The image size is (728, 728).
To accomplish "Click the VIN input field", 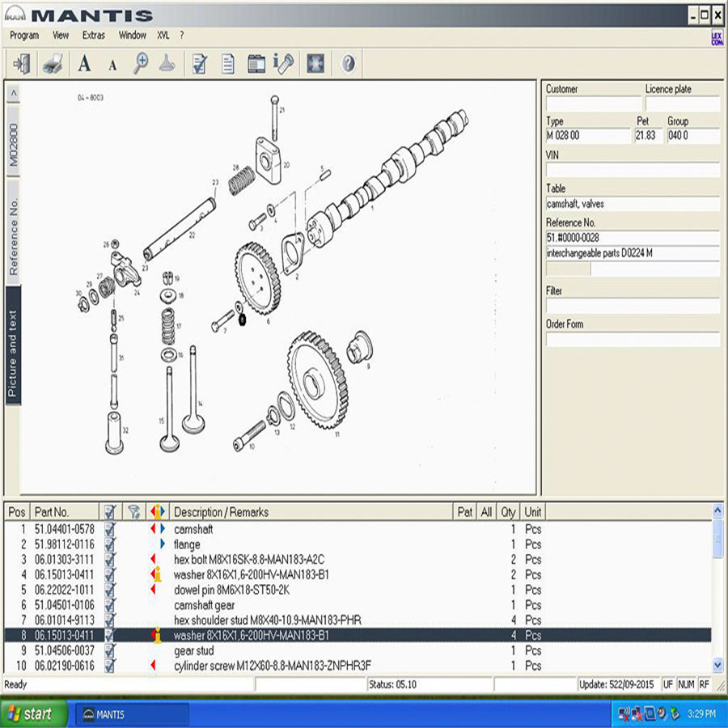I will pos(633,170).
